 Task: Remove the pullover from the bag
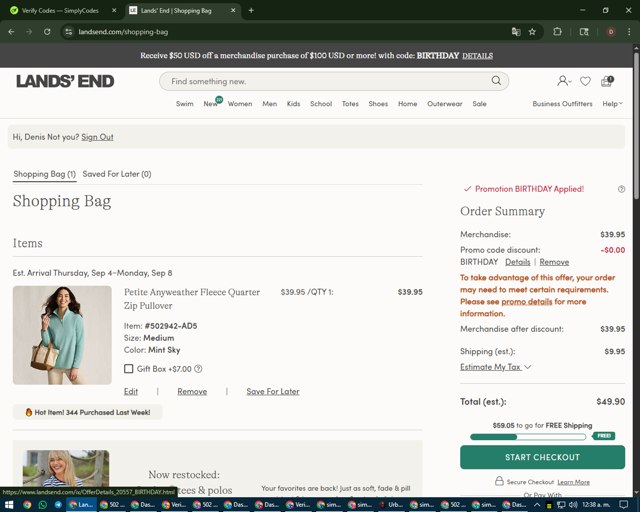(192, 392)
